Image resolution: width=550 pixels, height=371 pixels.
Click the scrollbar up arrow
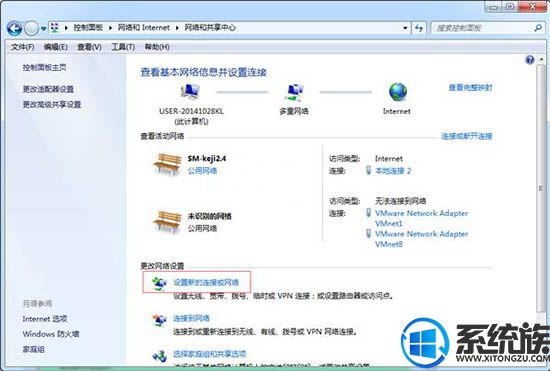tap(541, 60)
